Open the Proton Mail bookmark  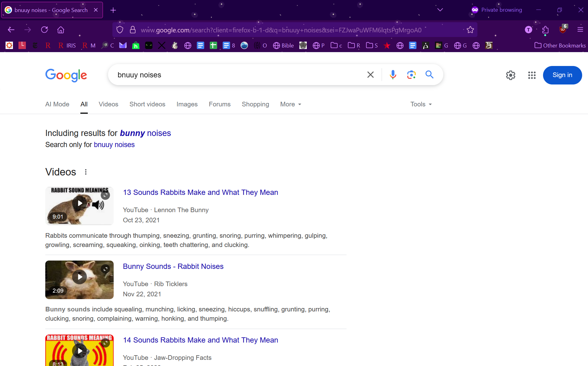pos(123,45)
